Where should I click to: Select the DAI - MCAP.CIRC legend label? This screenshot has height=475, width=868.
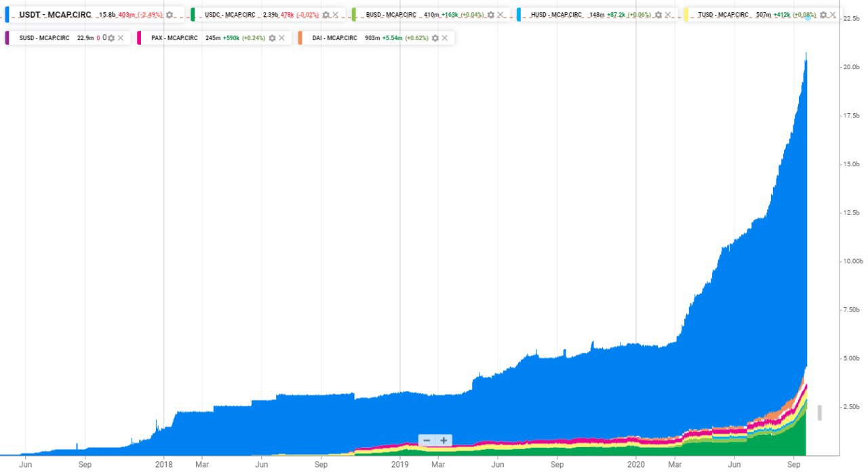click(335, 38)
